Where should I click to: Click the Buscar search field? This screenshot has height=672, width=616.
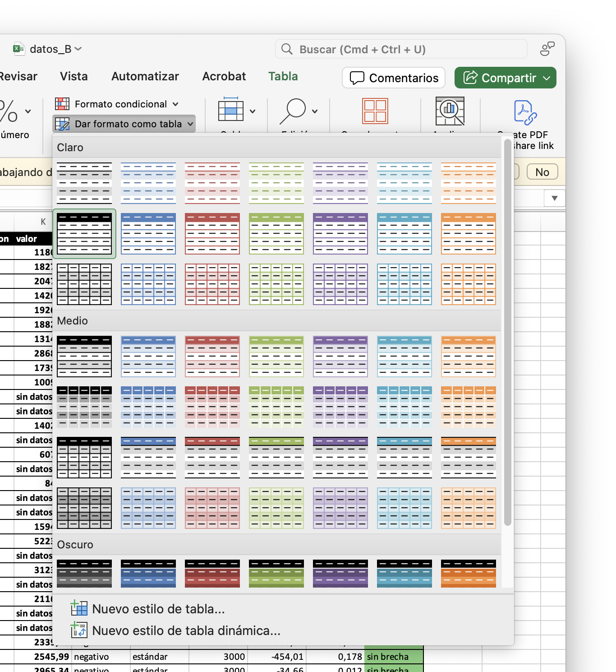pyautogui.click(x=401, y=49)
